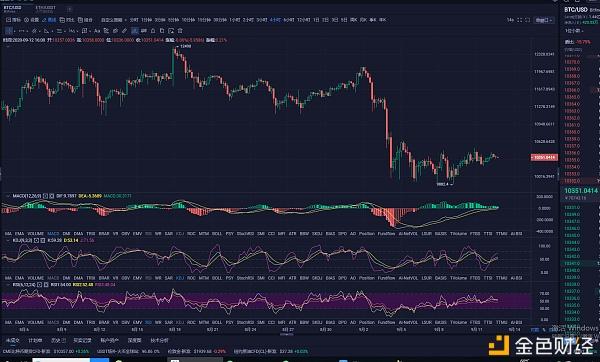Image resolution: width=600 pixels, height=362 pixels.
Task: Select the highlighted 4小时 timeframe
Action: pos(276,20)
